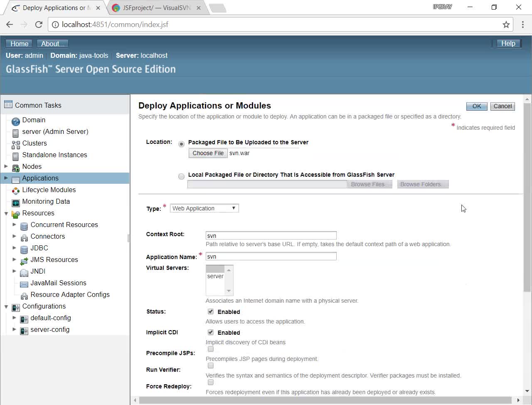Open a new browser tab
The height and width of the screenshot is (405, 532).
click(217, 8)
